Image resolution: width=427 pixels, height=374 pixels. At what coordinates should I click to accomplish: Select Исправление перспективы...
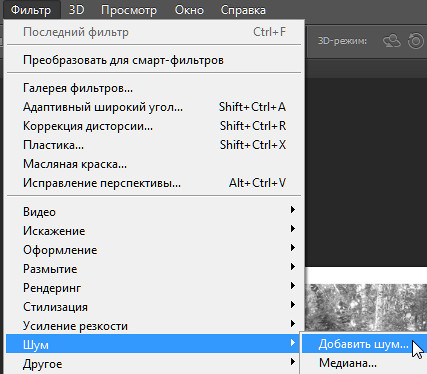[154, 183]
